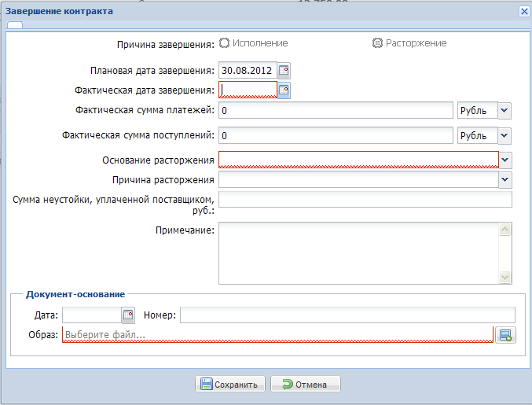Click the Номер input field

coord(347,315)
